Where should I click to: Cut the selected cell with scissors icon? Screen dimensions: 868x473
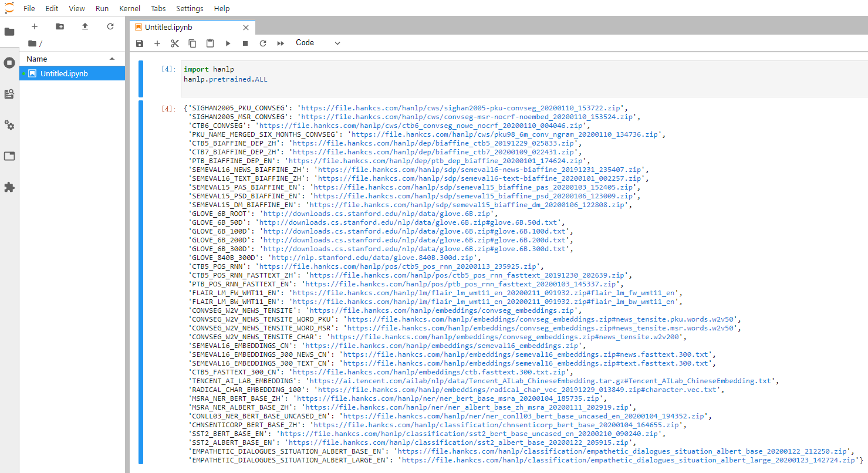tap(175, 43)
